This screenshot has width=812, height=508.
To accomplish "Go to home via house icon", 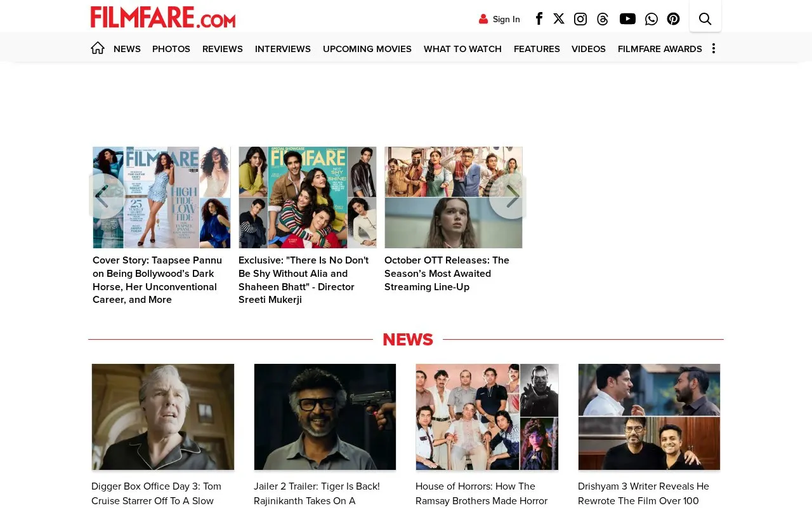I will click(x=98, y=48).
